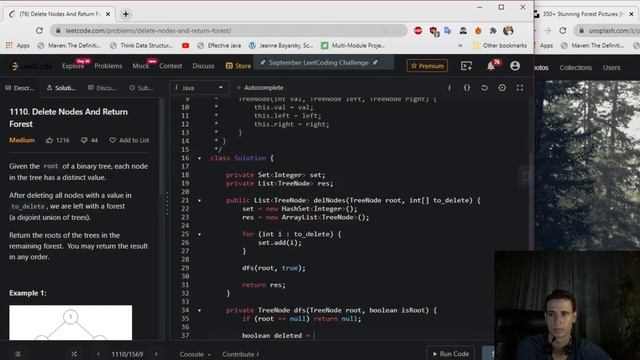Show hidden bookmarks with the chevron
The width and height of the screenshot is (640, 360).
[460, 45]
